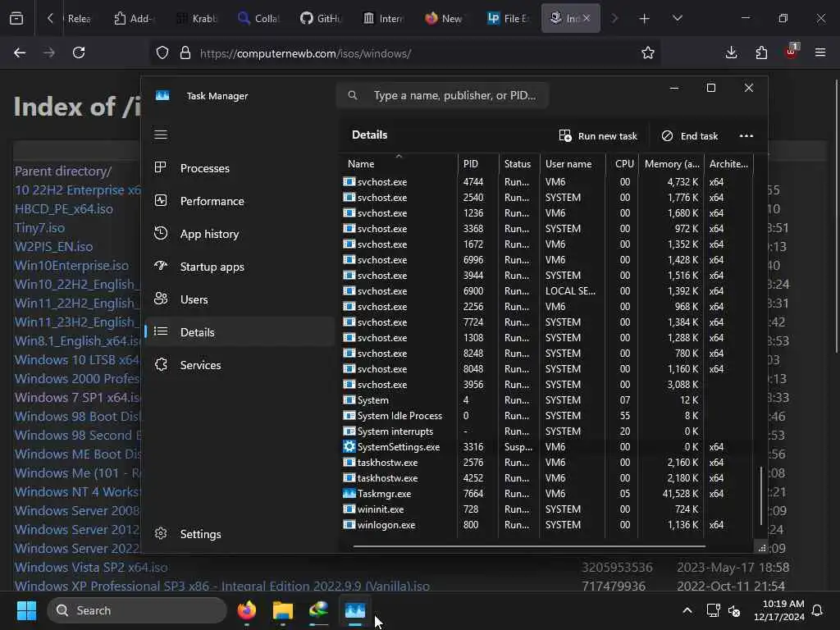Image resolution: width=840 pixels, height=630 pixels.
Task: Open the browser extensions menu
Action: coord(761,52)
